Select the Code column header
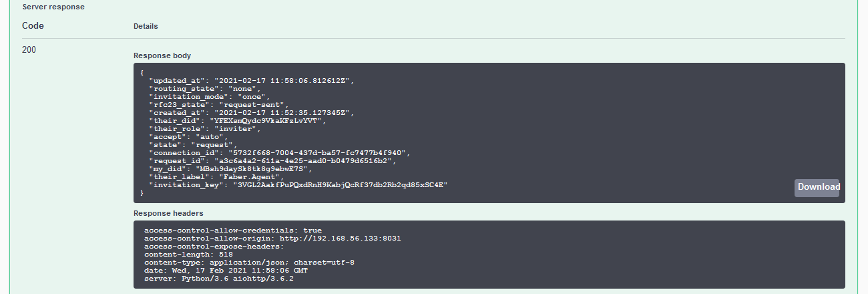868x294 pixels. pyautogui.click(x=33, y=26)
